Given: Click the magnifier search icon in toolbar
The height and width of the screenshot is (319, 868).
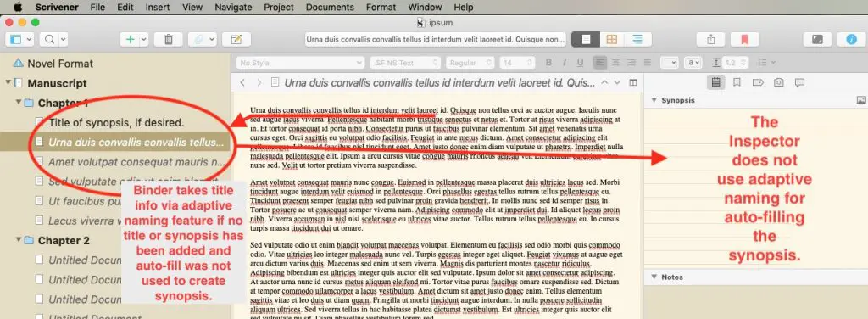Looking at the screenshot, I should (50, 39).
